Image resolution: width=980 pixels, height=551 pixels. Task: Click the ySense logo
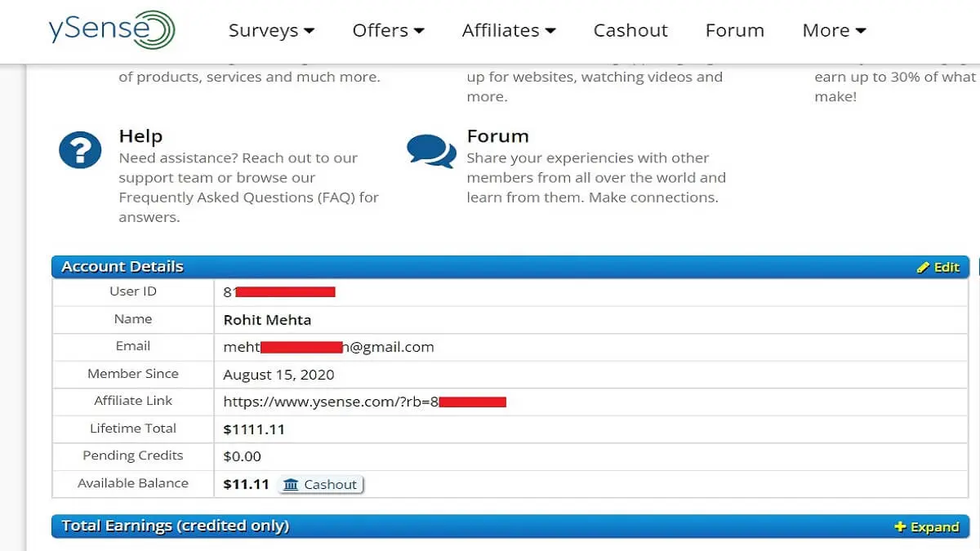[x=112, y=30]
